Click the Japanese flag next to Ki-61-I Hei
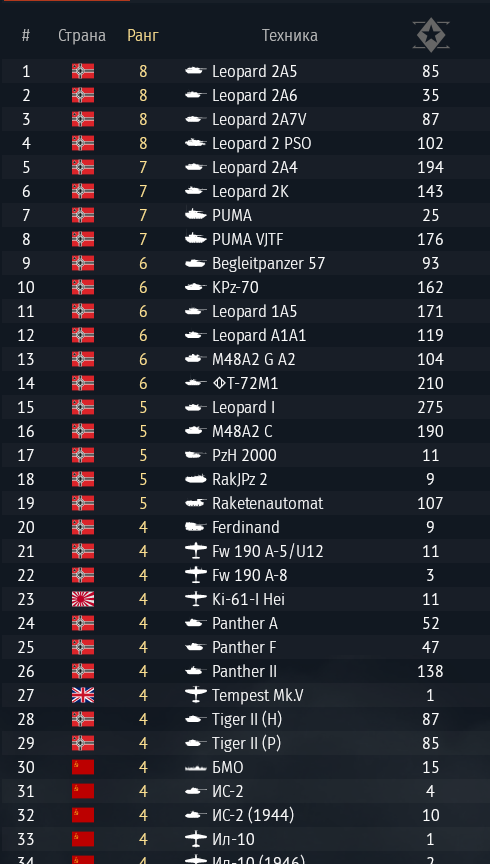 pyautogui.click(x=83, y=599)
